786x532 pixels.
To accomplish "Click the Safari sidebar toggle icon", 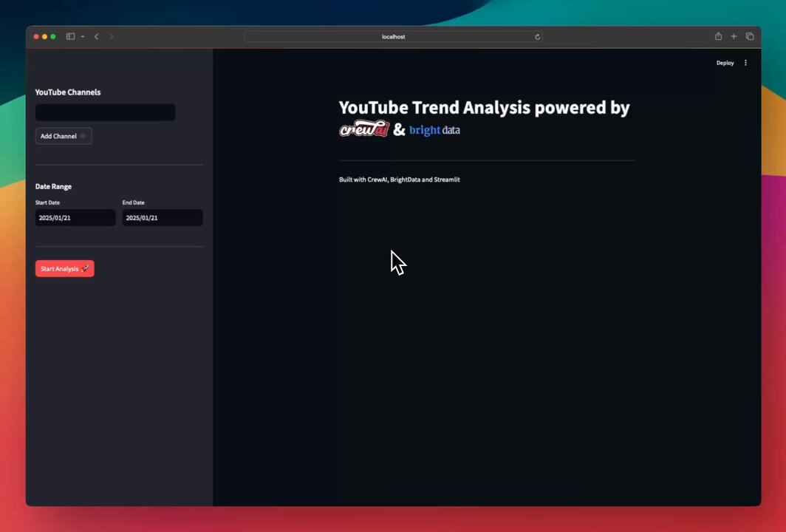I will [x=71, y=37].
